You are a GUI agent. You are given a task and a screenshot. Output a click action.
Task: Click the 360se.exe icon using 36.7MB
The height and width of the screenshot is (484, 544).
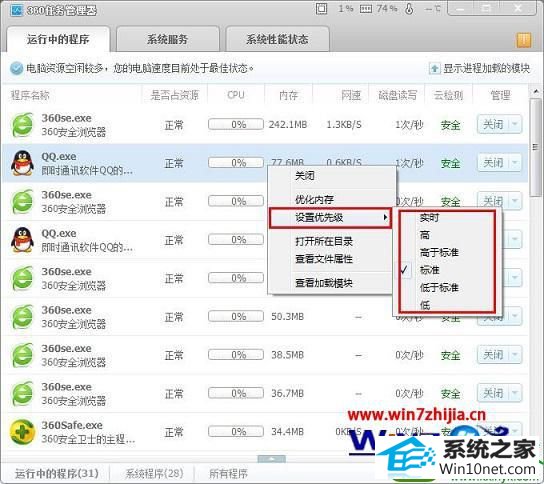pyautogui.click(x=23, y=394)
